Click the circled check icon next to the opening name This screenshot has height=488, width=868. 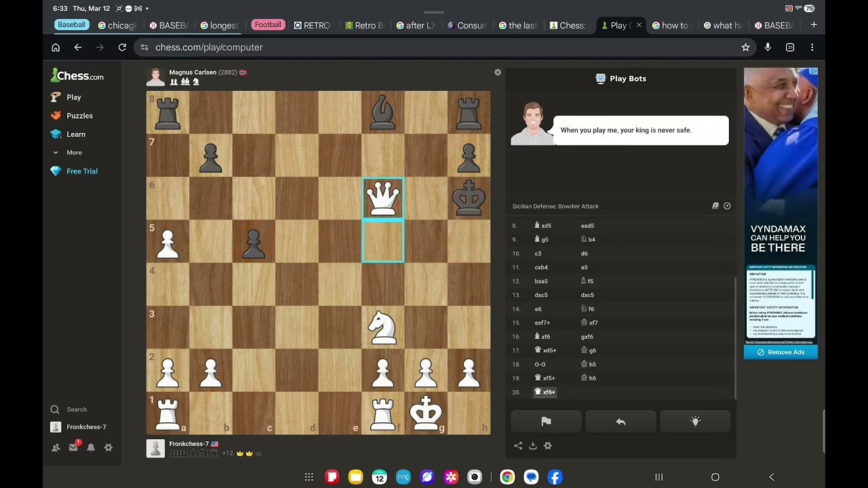[727, 206]
